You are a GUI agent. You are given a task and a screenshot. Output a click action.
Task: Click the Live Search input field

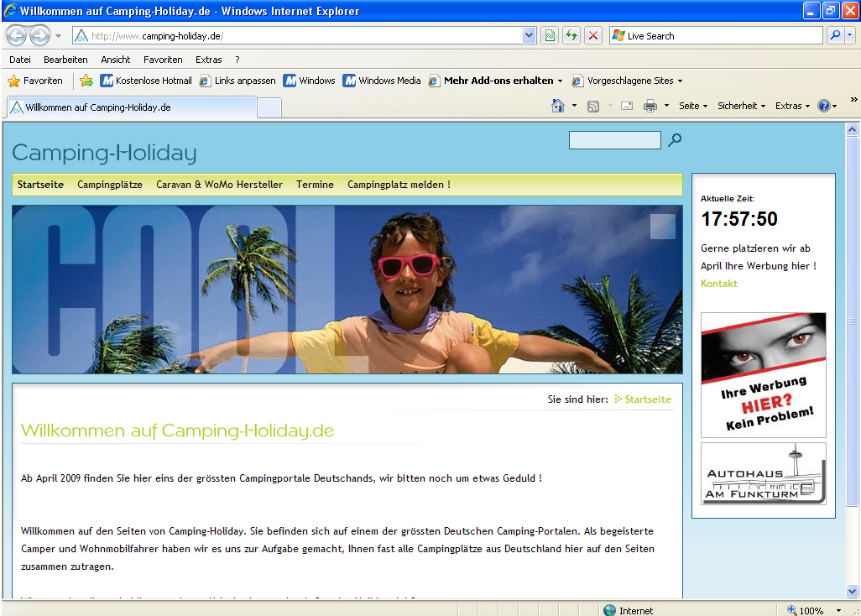pos(720,36)
